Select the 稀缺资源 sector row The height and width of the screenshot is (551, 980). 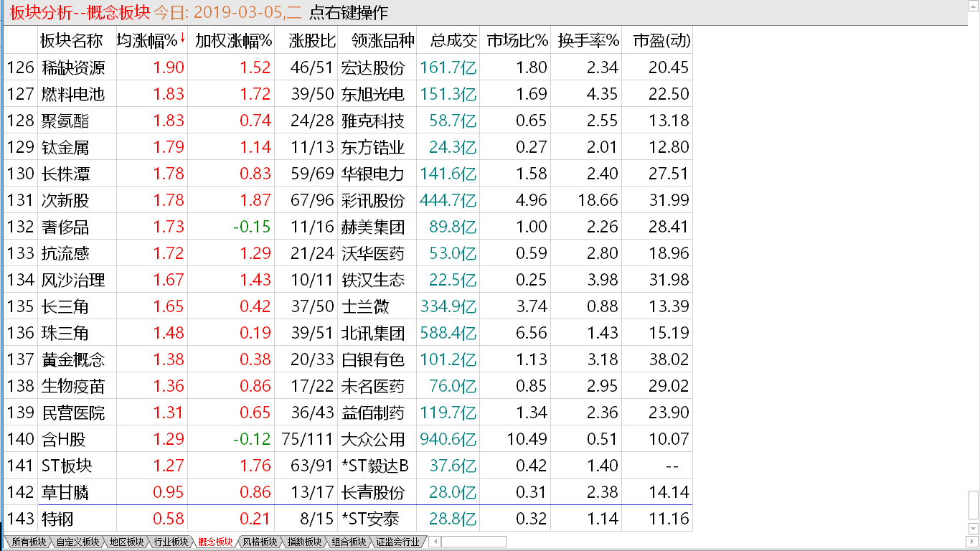348,67
